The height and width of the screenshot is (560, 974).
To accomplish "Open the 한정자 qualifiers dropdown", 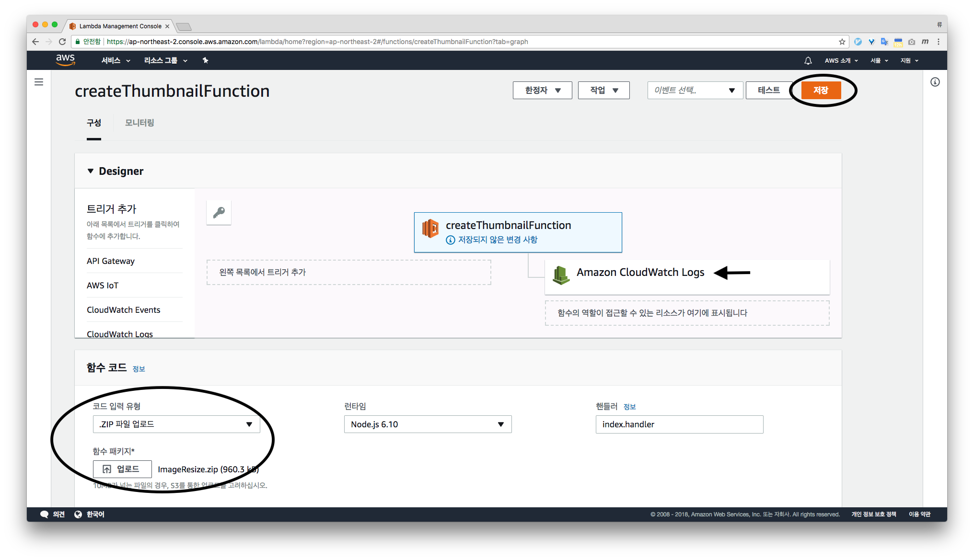I will [x=542, y=90].
